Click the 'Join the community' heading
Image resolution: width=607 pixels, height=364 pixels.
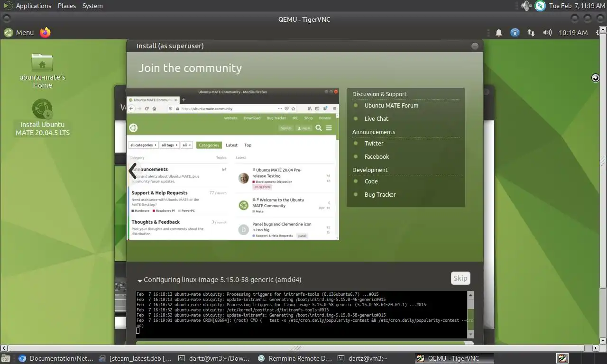[190, 68]
